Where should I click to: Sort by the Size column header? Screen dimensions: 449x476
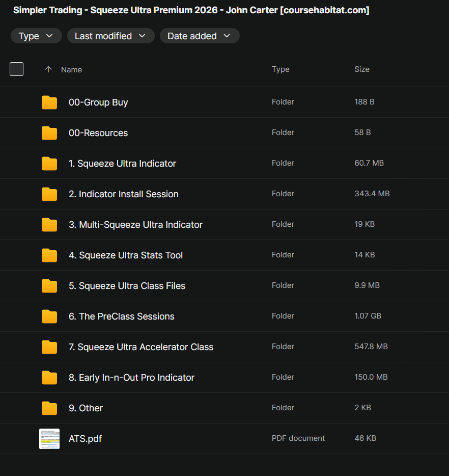pyautogui.click(x=362, y=69)
